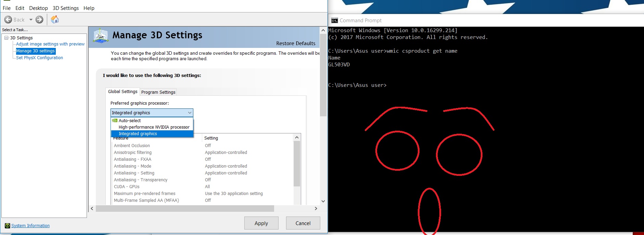Click Restore Defaults link
The width and height of the screenshot is (644, 235).
pyautogui.click(x=296, y=43)
